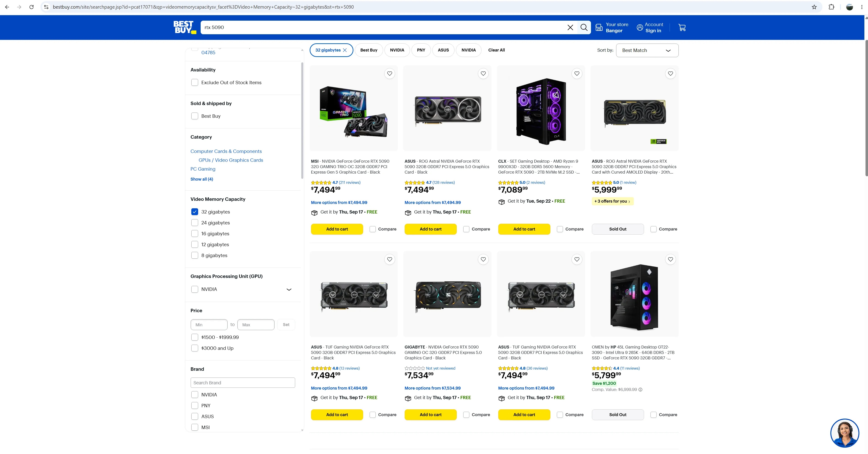Open the browser extensions icon
Viewport: 868px width, 454px height.
pos(832,7)
